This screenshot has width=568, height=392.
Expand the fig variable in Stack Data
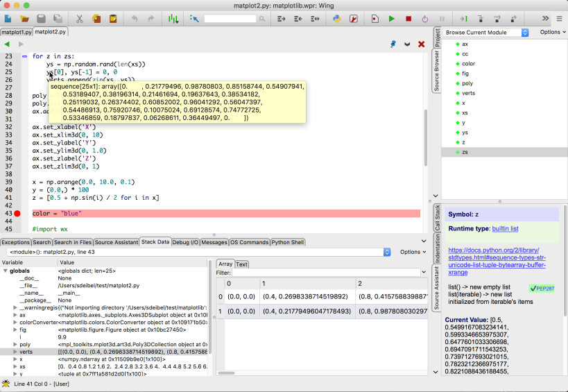(15, 330)
